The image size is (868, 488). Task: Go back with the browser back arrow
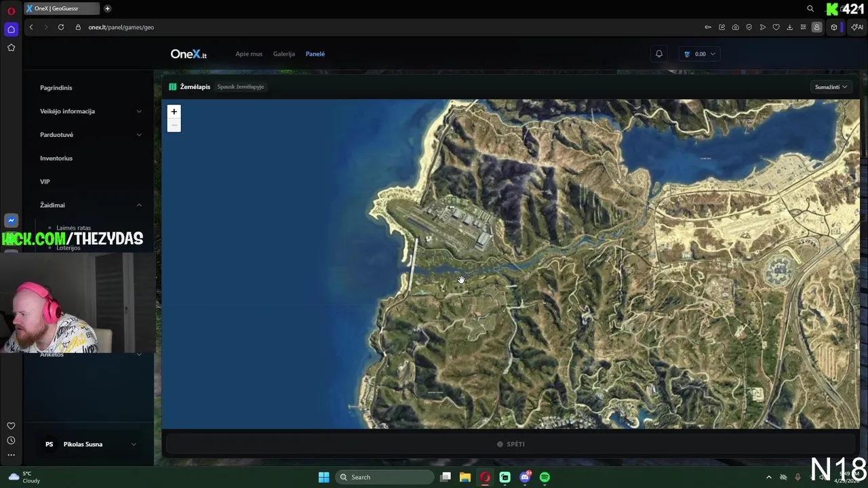click(31, 27)
